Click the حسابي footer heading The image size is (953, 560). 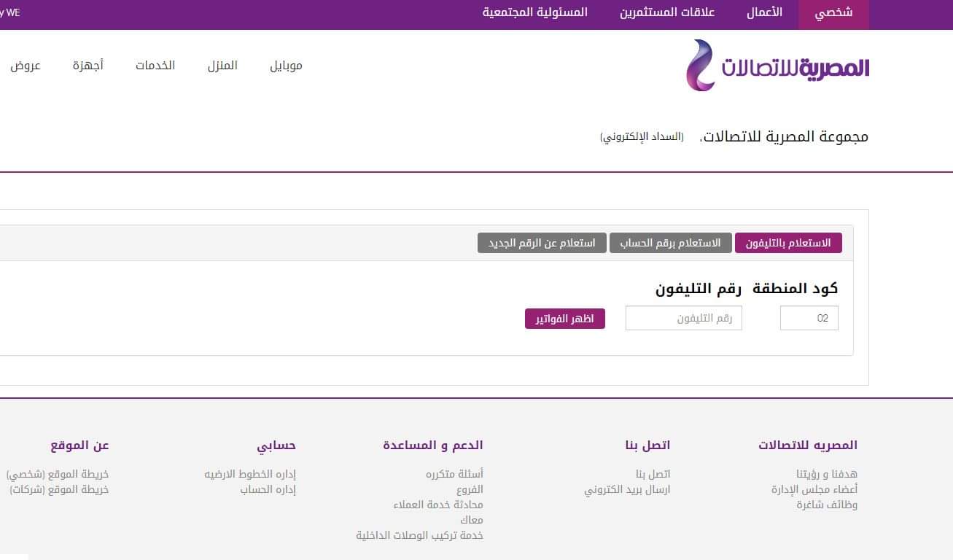pos(276,445)
